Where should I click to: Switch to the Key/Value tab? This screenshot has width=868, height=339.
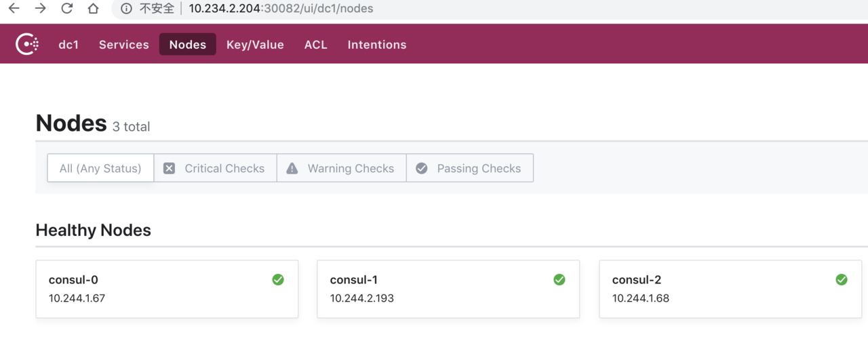[255, 45]
